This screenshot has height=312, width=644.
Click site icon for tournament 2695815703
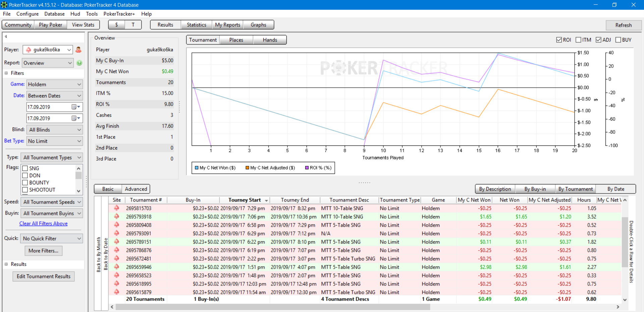[x=117, y=208]
